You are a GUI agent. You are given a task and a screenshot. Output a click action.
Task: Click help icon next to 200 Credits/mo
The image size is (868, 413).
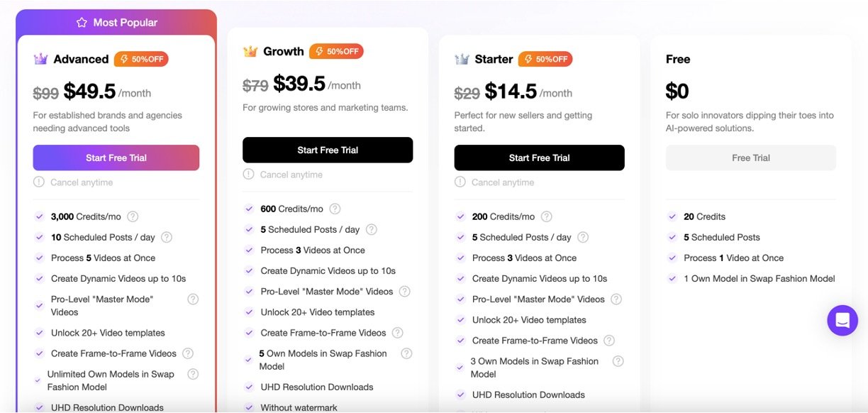tap(546, 217)
